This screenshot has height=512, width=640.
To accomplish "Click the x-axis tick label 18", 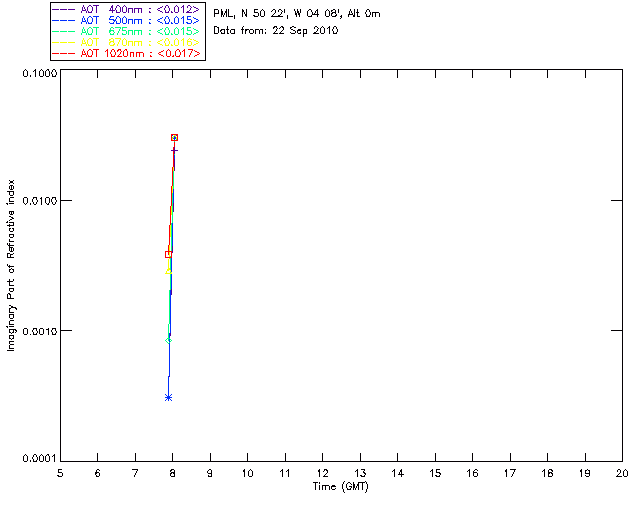I will [x=547, y=474].
